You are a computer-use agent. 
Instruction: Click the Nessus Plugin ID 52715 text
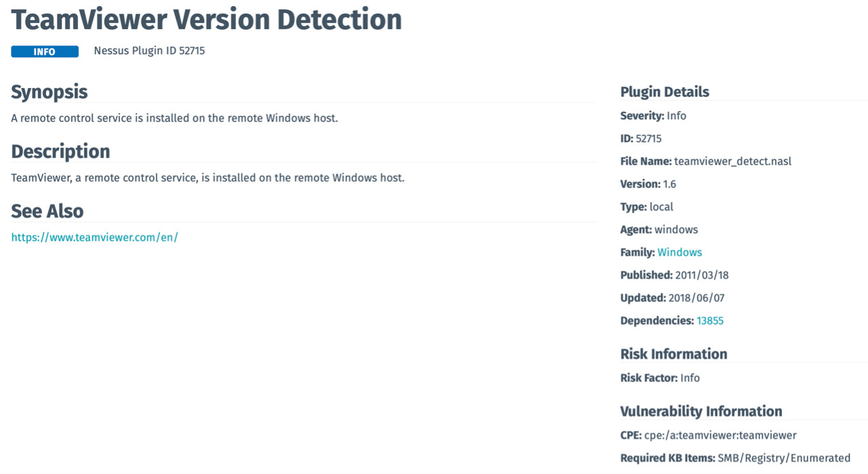click(149, 51)
